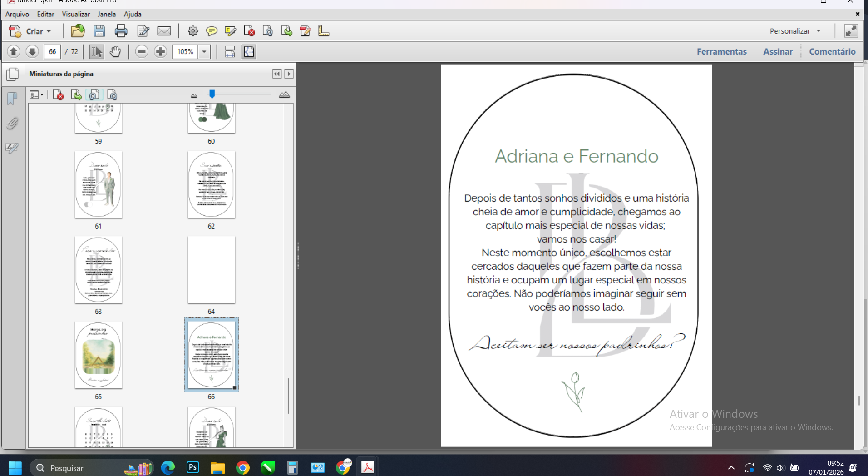Open the Bookmarks panel in sidebar
The width and height of the screenshot is (868, 476).
[x=12, y=98]
